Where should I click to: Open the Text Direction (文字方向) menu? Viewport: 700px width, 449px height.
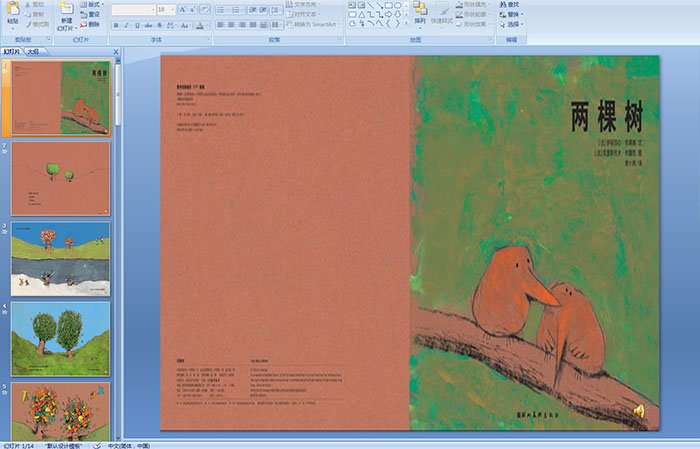pyautogui.click(x=302, y=4)
